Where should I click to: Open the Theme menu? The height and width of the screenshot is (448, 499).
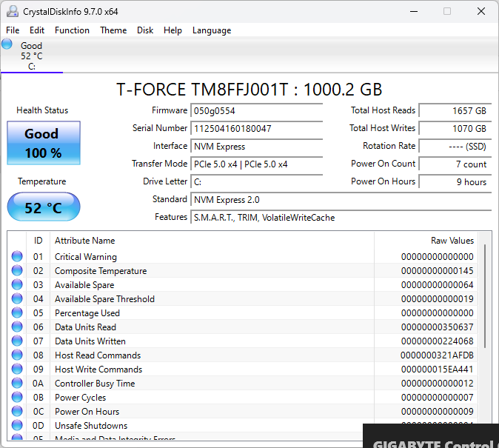pos(113,30)
